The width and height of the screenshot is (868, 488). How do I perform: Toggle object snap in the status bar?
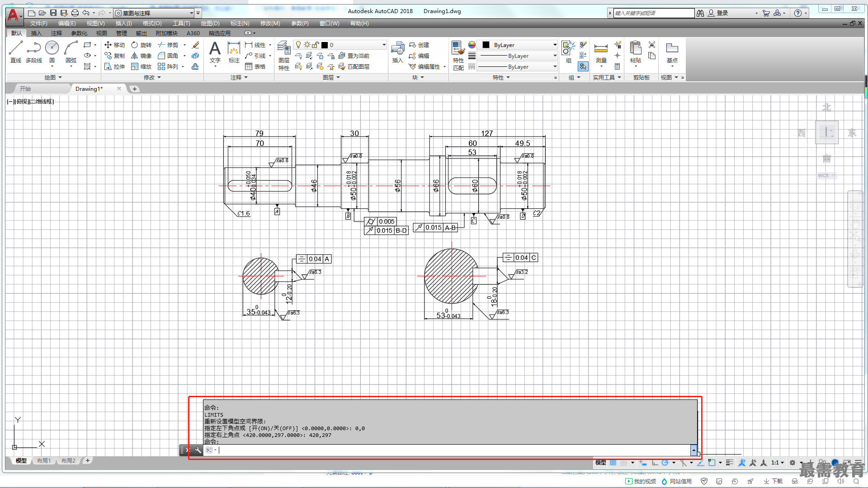click(x=712, y=463)
